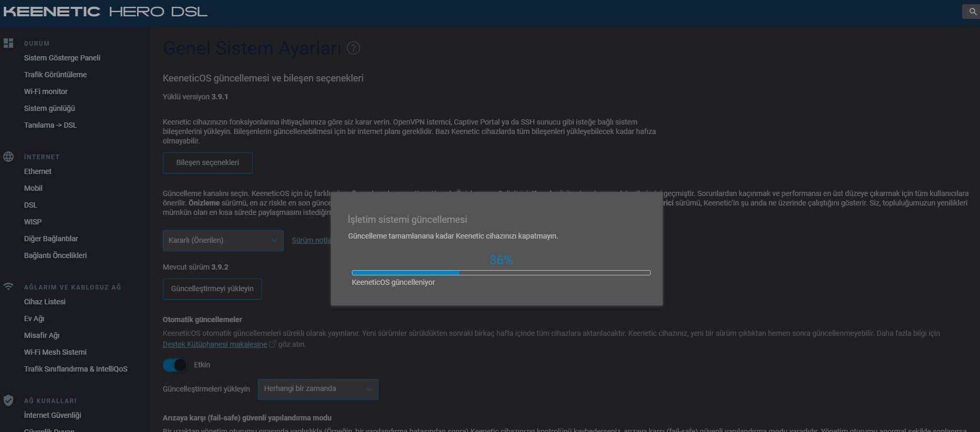Image resolution: width=980 pixels, height=432 pixels.
Task: Open the Sürüm notları link
Action: [x=311, y=240]
